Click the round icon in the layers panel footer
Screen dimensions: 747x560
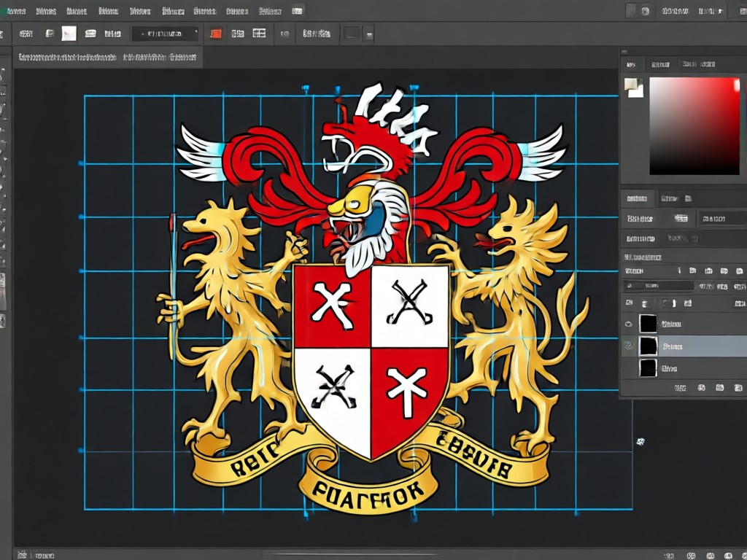coord(701,388)
